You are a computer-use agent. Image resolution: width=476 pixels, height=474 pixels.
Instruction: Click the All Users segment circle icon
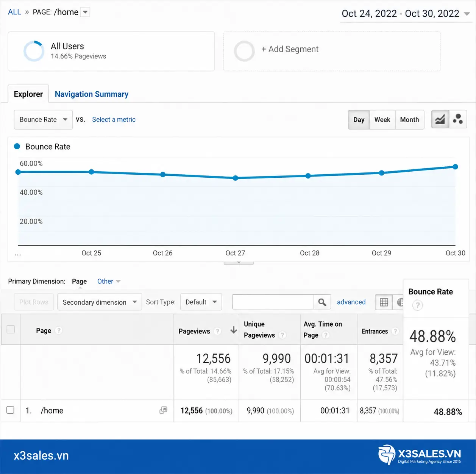coord(34,51)
